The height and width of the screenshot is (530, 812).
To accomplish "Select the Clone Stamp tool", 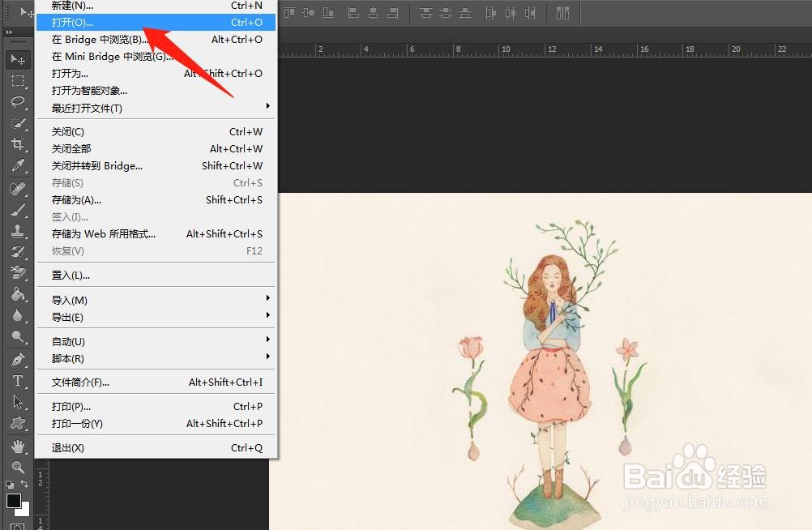I will 18,231.
